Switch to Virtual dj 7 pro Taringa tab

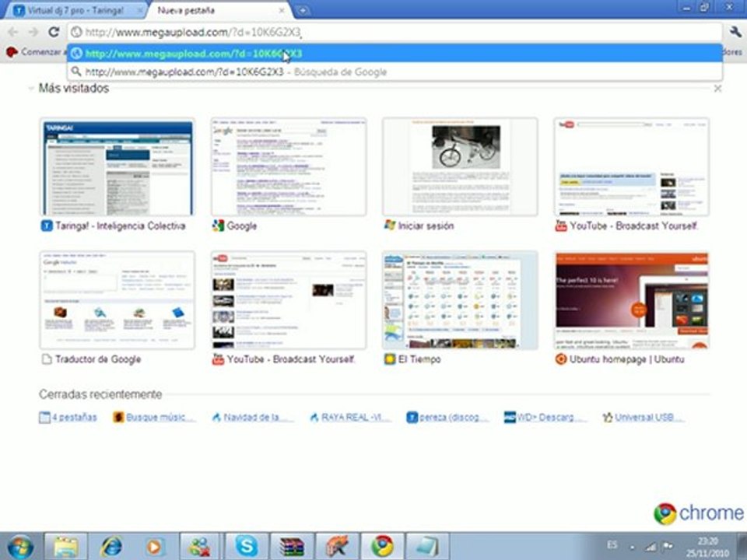pos(75,10)
